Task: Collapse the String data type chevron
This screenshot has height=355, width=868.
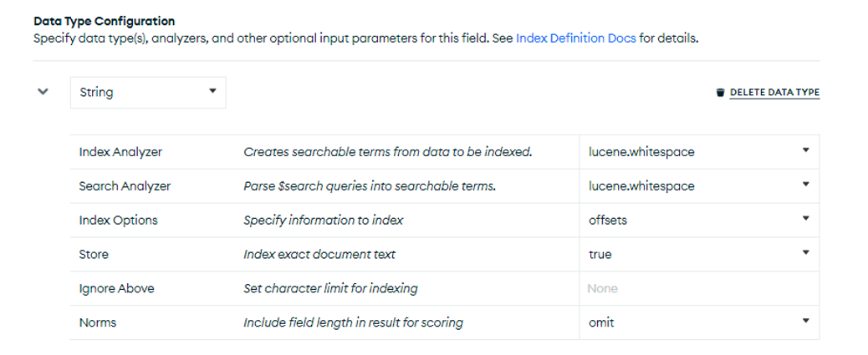Action: coord(43,92)
